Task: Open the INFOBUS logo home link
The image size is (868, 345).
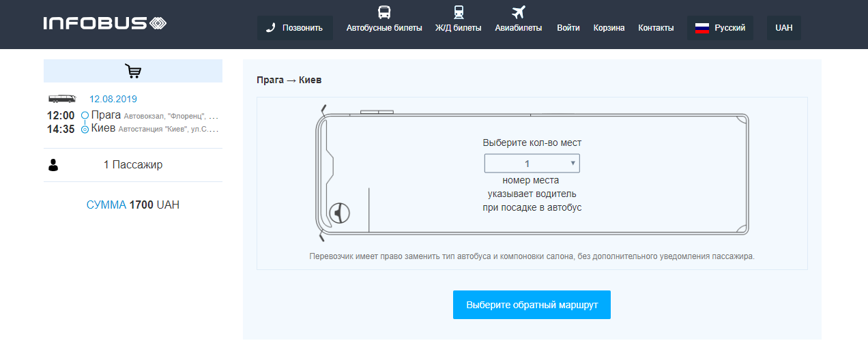Action: point(105,24)
